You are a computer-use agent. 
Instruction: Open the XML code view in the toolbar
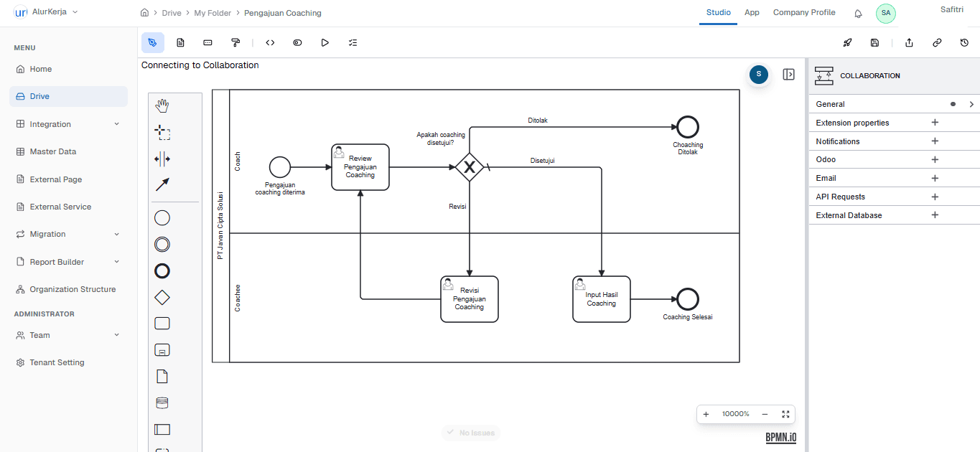(270, 42)
